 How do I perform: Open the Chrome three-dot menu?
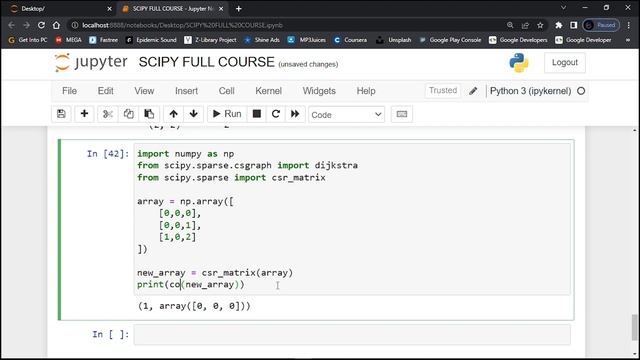(629, 25)
